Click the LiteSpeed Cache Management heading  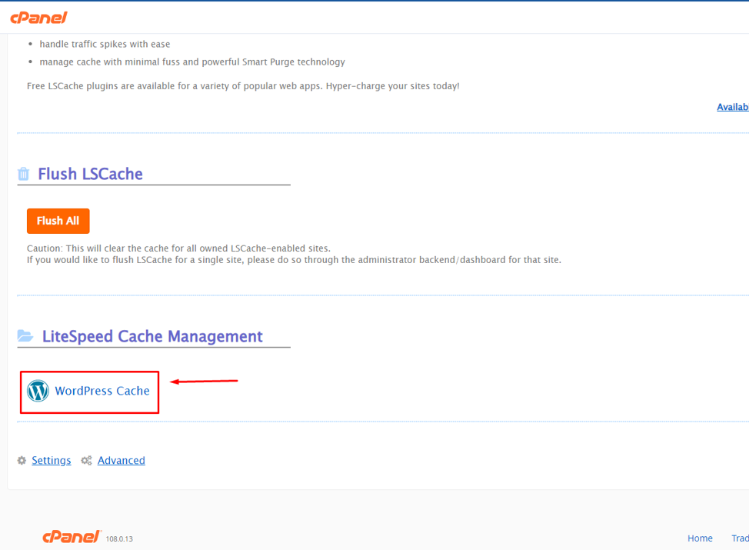152,336
